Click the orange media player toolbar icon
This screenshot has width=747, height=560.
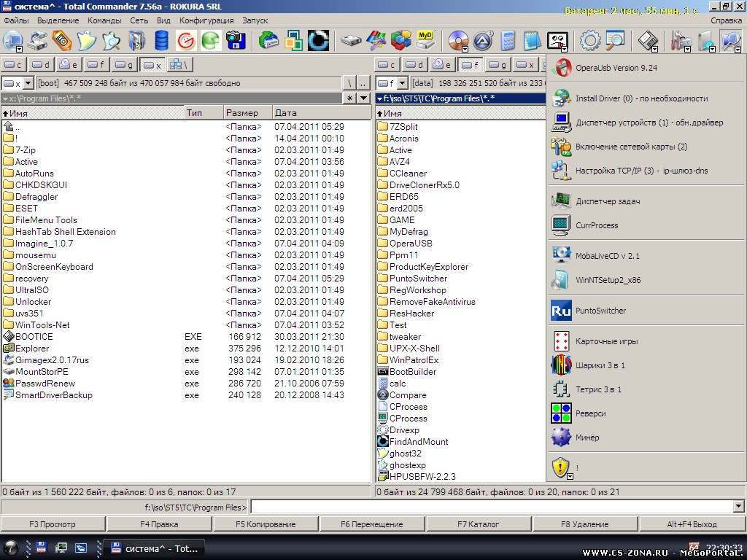(62, 41)
